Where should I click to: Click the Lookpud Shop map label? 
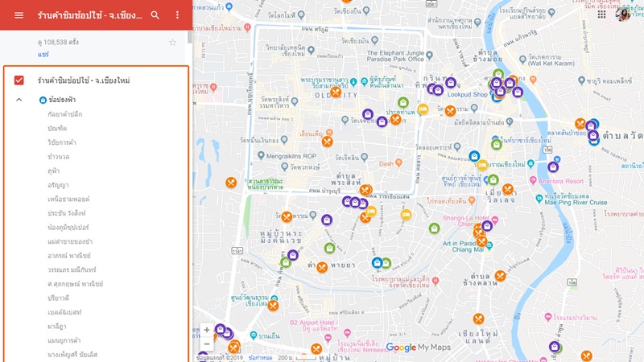(x=467, y=94)
